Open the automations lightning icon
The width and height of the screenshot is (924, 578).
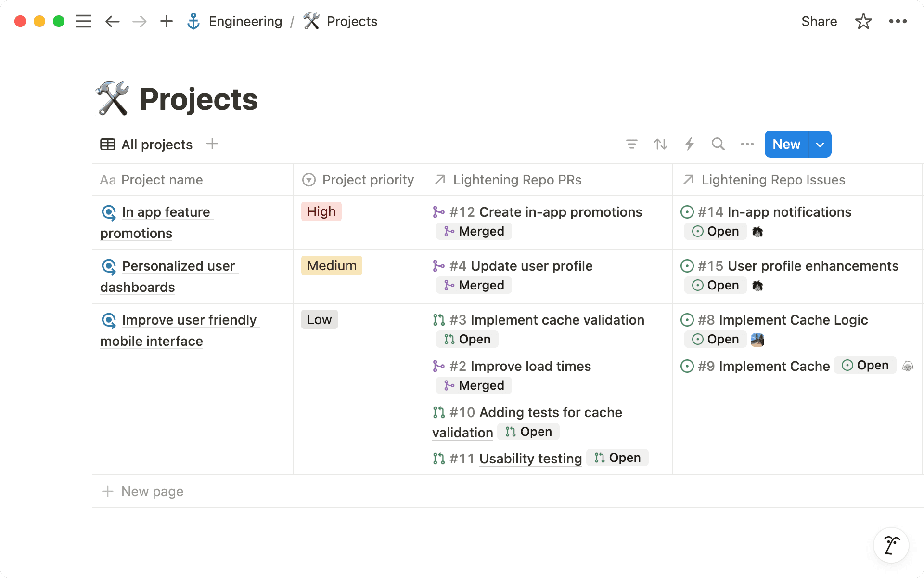point(689,144)
